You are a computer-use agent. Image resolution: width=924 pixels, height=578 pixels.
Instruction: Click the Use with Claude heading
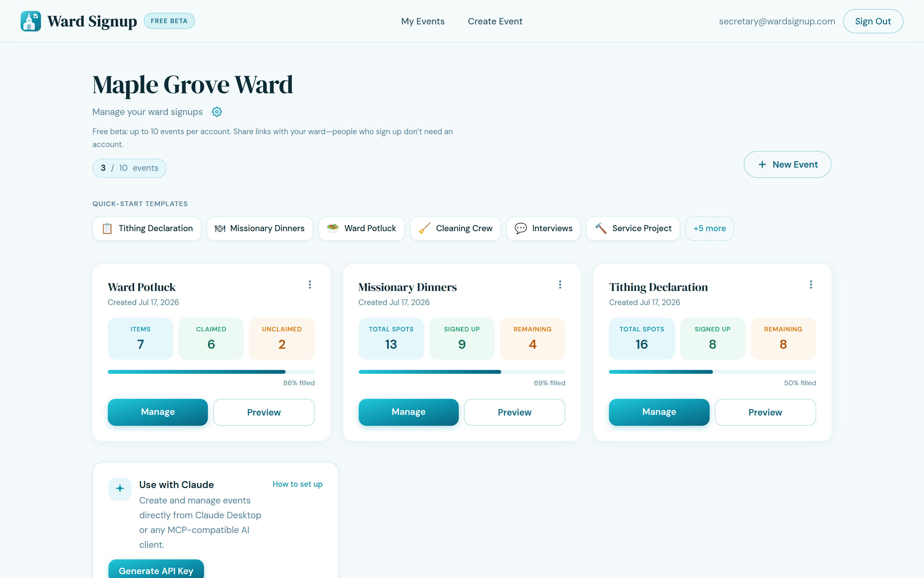coord(176,485)
